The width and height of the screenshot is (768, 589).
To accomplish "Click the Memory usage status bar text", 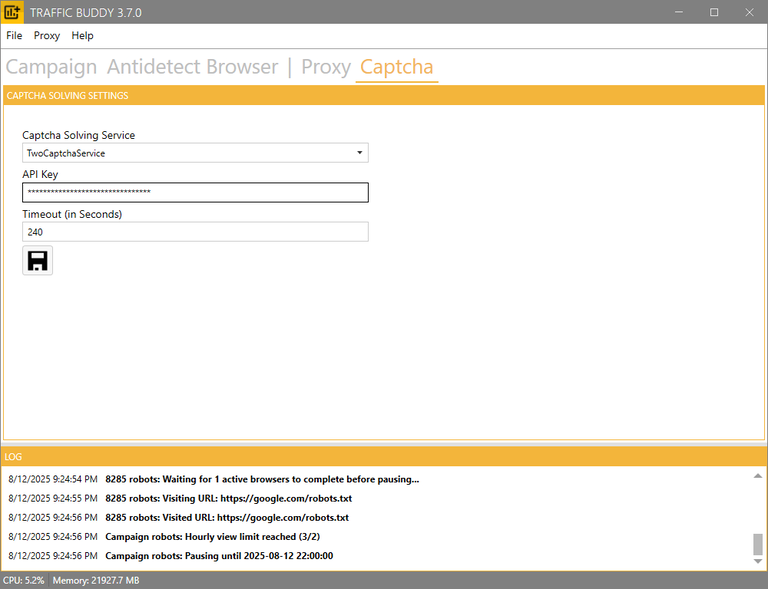I will [96, 580].
